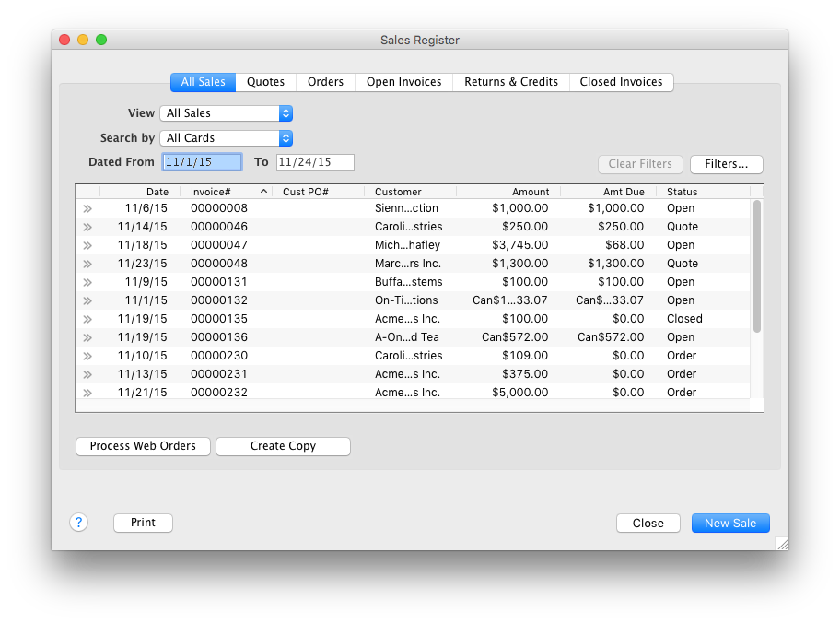Select customer On-Ti...tions

tap(406, 300)
